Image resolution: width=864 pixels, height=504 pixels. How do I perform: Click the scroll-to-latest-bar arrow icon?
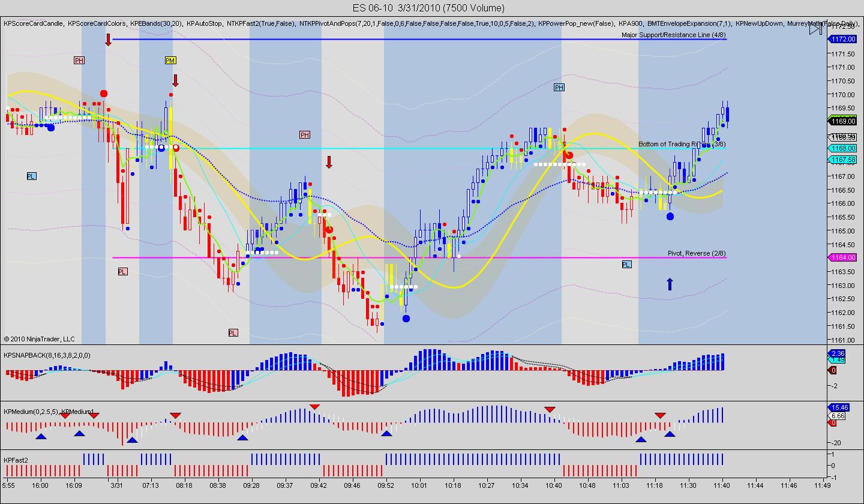(815, 29)
